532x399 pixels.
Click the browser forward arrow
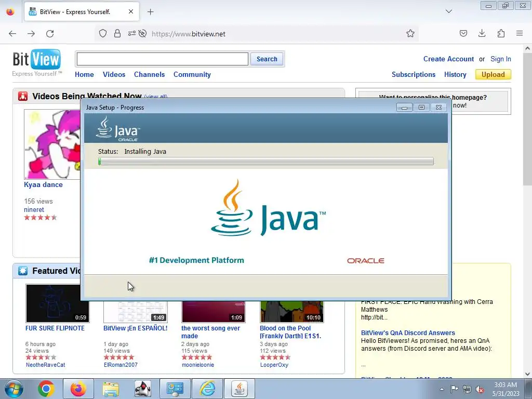(x=31, y=34)
